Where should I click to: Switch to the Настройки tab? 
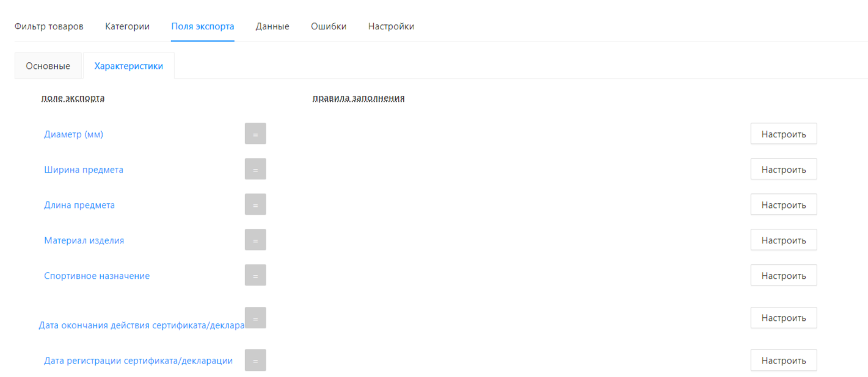pyautogui.click(x=391, y=26)
